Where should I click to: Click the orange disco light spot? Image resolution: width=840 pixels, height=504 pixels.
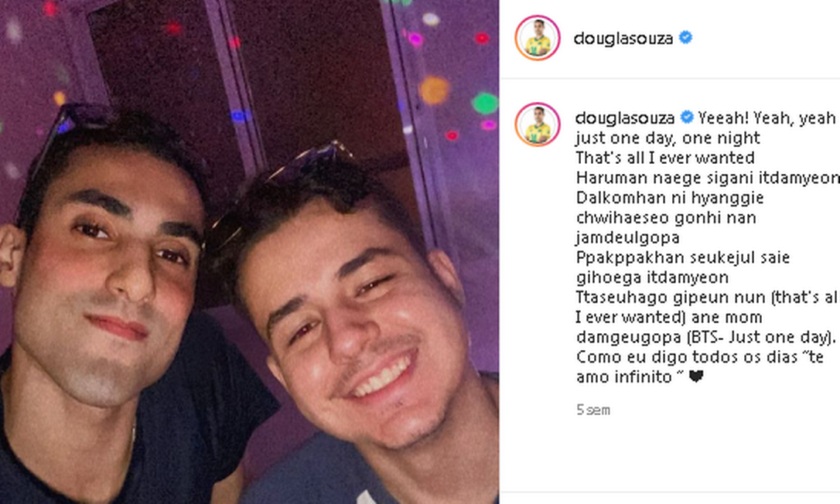(433, 90)
